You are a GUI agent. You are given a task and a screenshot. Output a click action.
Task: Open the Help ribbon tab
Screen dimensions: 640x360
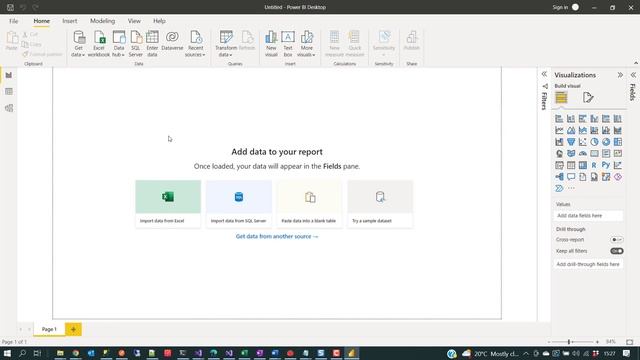point(159,21)
